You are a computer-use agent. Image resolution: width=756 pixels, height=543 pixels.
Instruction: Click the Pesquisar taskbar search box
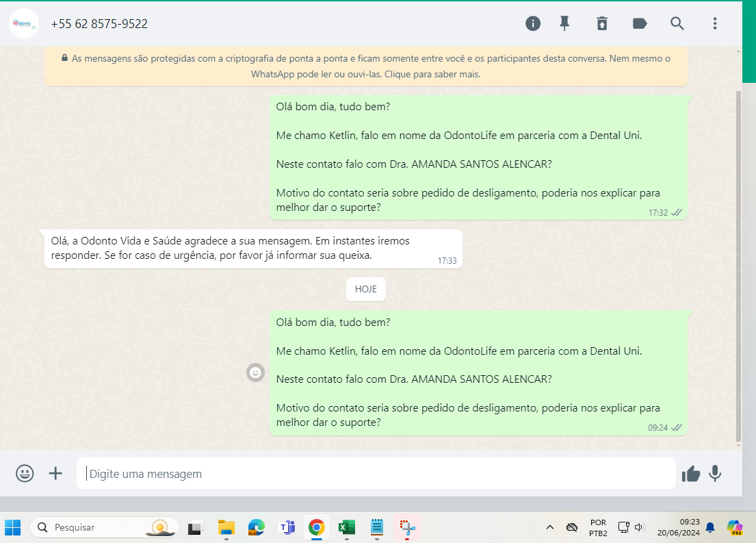105,527
